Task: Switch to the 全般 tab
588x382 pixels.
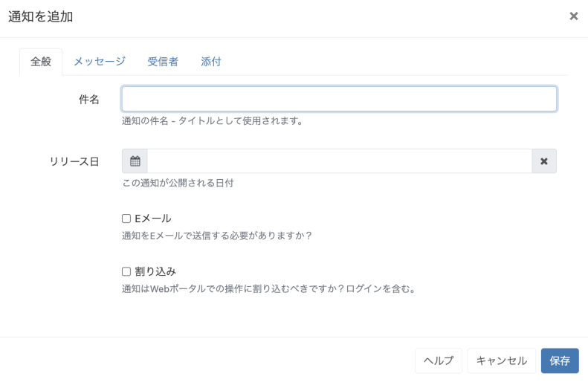Action: pyautogui.click(x=41, y=62)
